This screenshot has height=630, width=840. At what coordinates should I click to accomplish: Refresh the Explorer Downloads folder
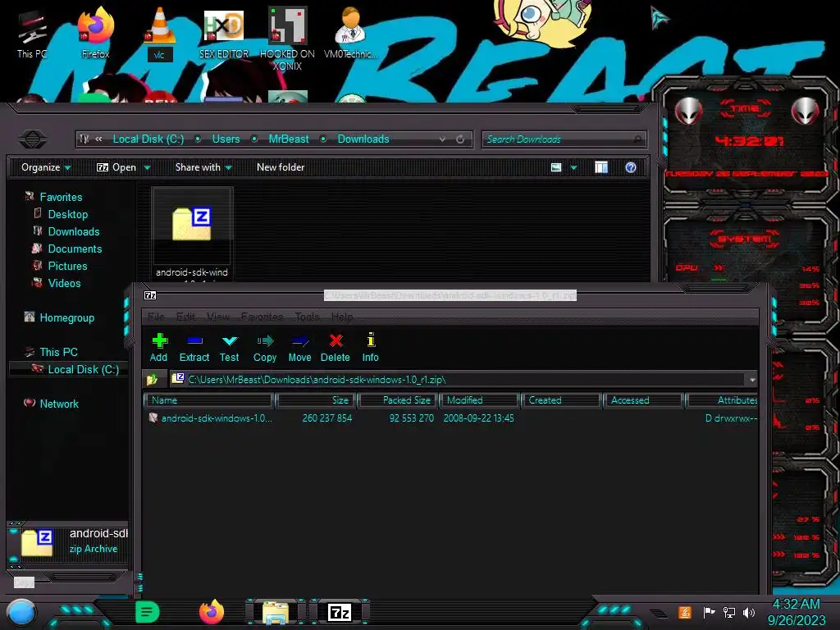[460, 139]
